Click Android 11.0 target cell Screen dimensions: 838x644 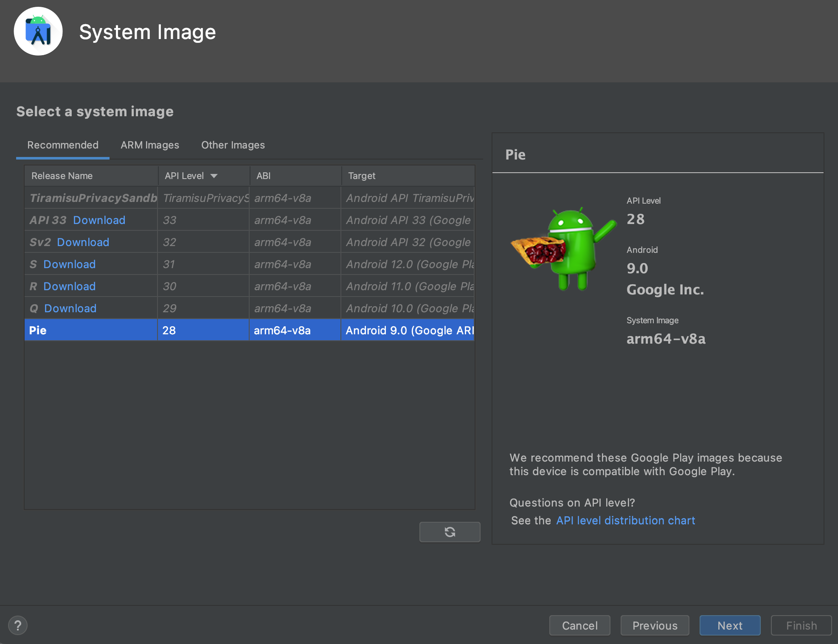(408, 286)
